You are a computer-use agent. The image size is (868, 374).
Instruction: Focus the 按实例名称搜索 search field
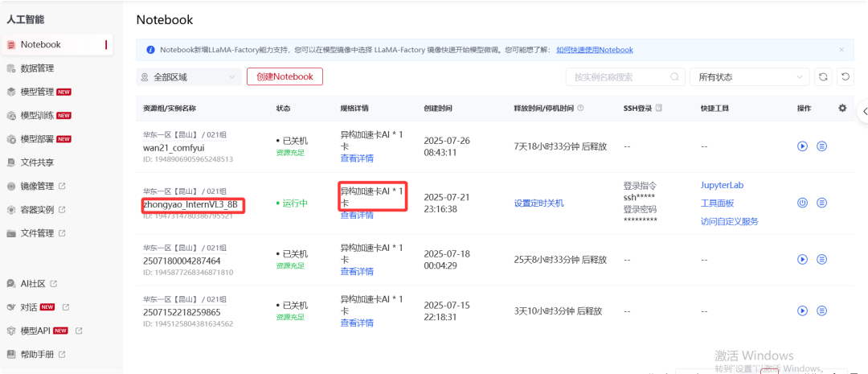point(624,77)
